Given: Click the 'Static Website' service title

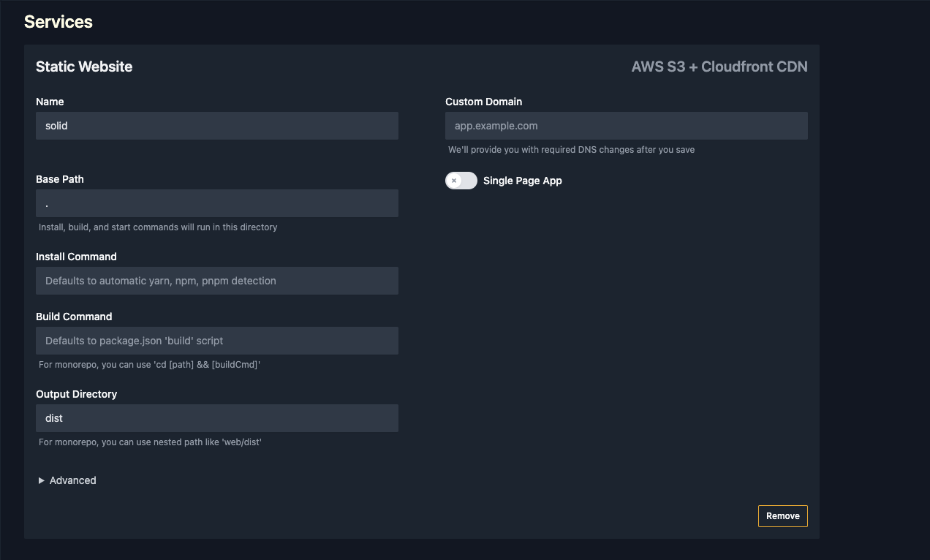Looking at the screenshot, I should 84,67.
